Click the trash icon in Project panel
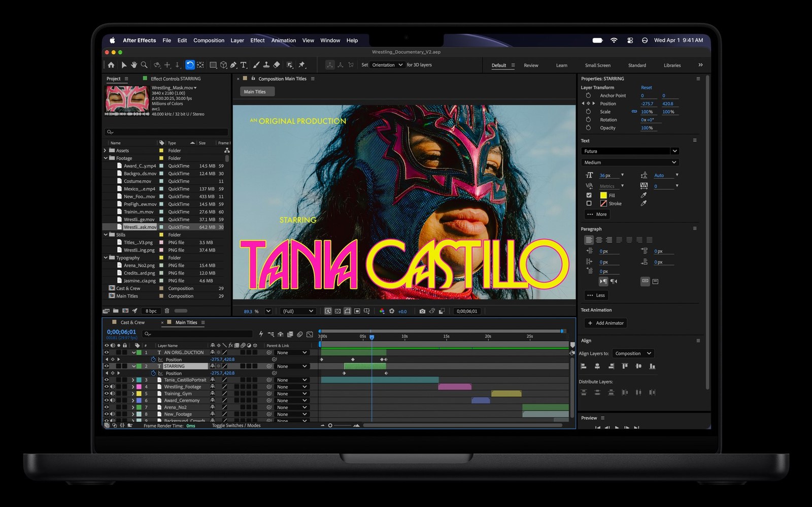This screenshot has width=812, height=507. coord(167,311)
